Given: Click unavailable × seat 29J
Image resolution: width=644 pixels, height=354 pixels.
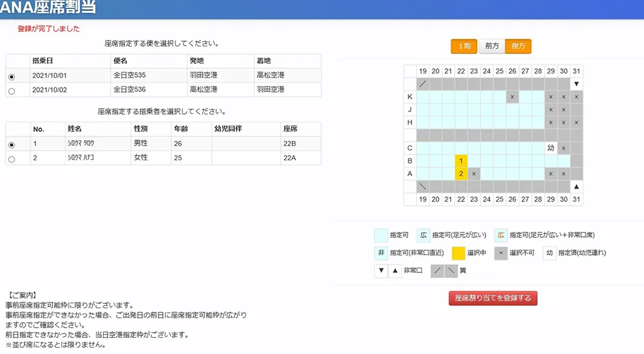Looking at the screenshot, I should pos(551,109).
